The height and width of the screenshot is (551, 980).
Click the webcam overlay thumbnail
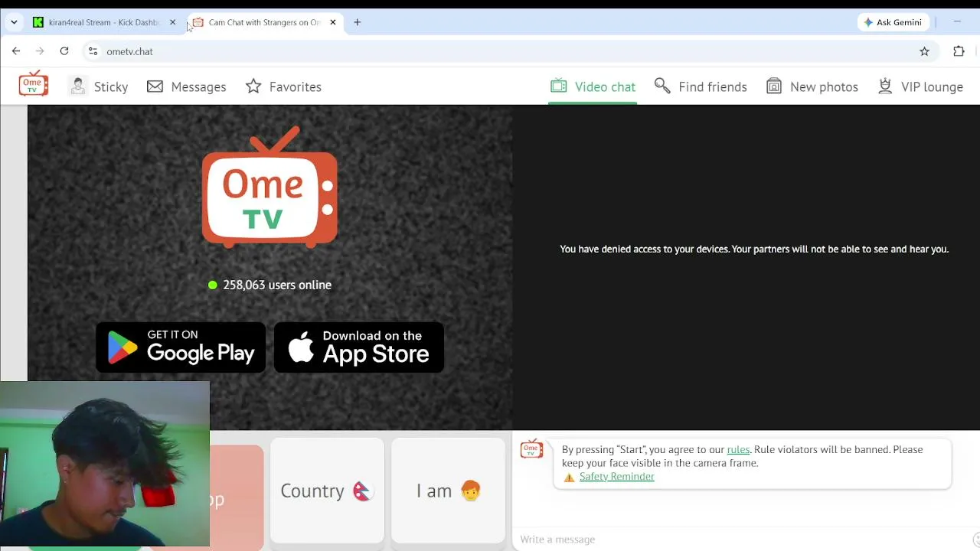105,464
